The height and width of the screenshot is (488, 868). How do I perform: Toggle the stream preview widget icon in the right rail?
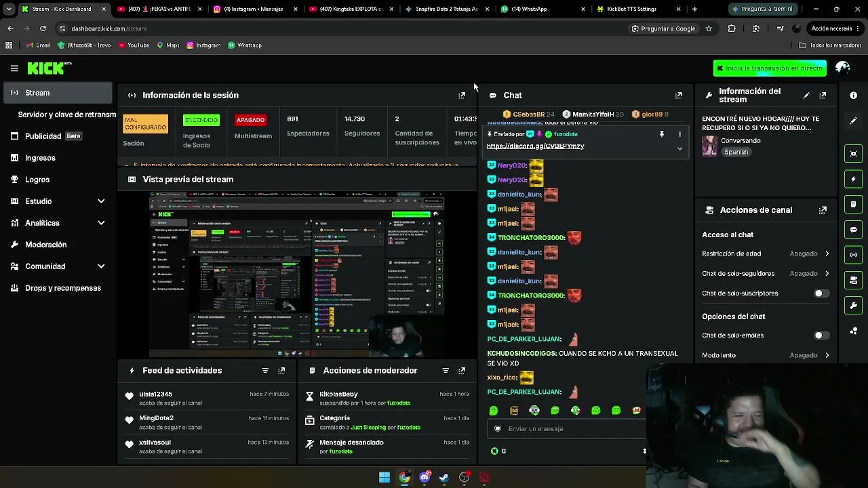point(853,153)
